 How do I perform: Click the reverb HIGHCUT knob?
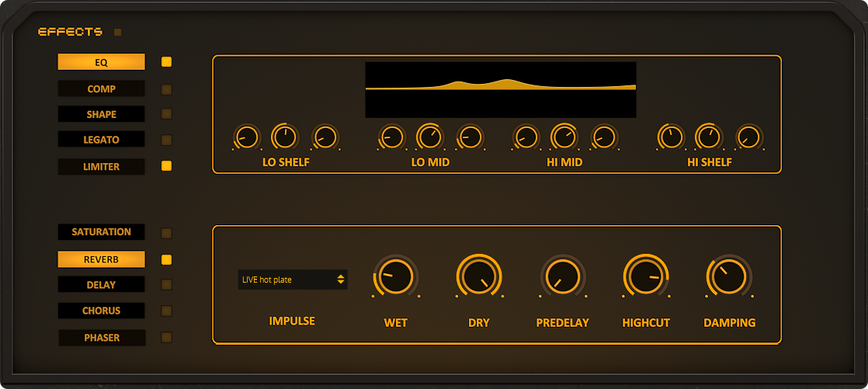(x=646, y=276)
